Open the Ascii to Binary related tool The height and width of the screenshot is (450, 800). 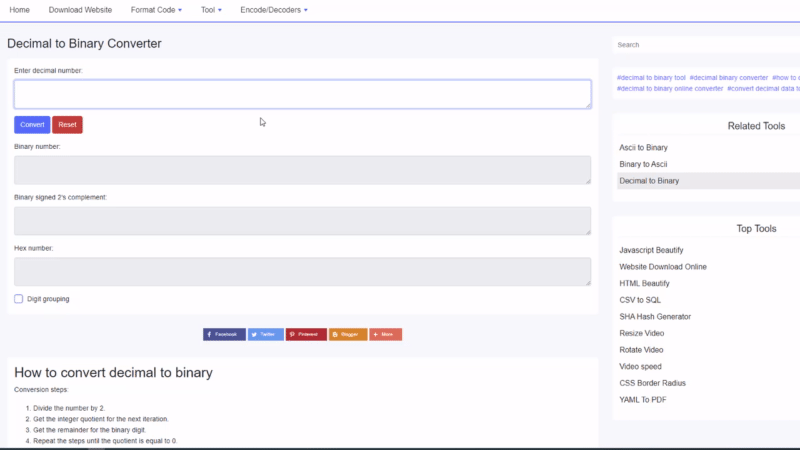point(643,147)
